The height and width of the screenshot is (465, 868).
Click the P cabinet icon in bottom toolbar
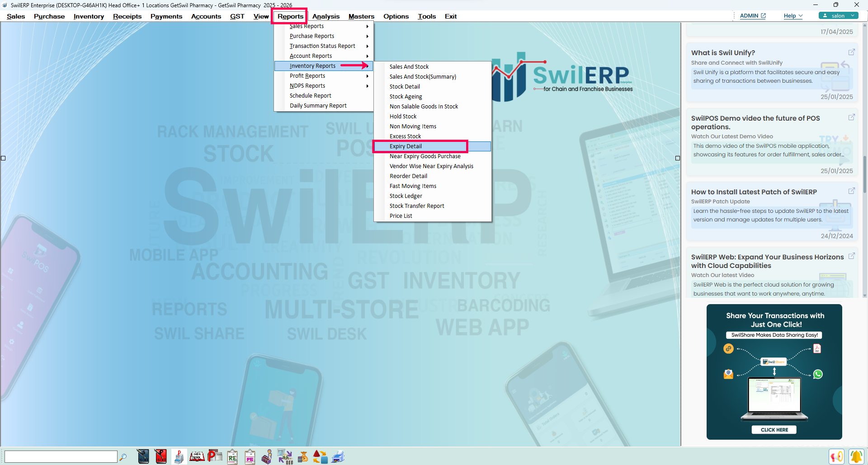[x=179, y=456]
